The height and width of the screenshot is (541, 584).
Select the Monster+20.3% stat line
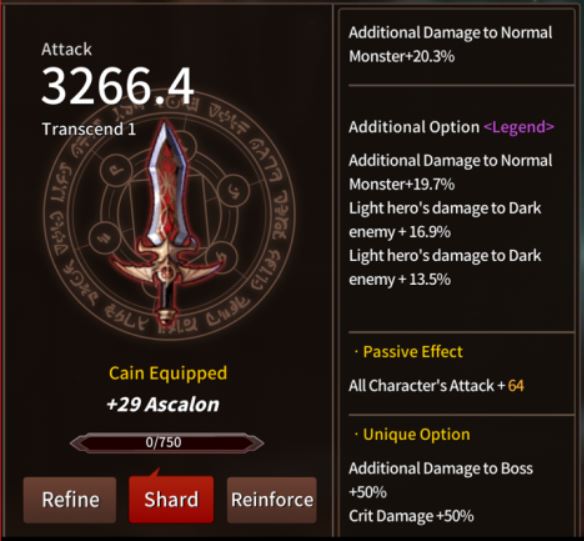402,57
